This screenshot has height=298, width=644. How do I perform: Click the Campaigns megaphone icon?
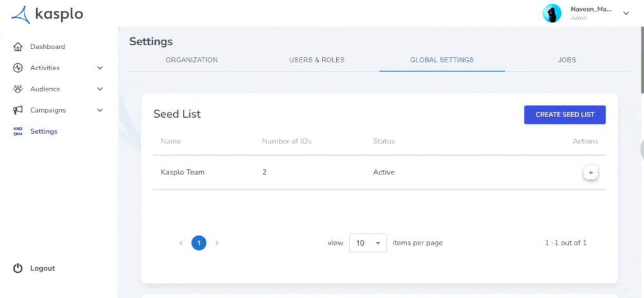coord(17,110)
